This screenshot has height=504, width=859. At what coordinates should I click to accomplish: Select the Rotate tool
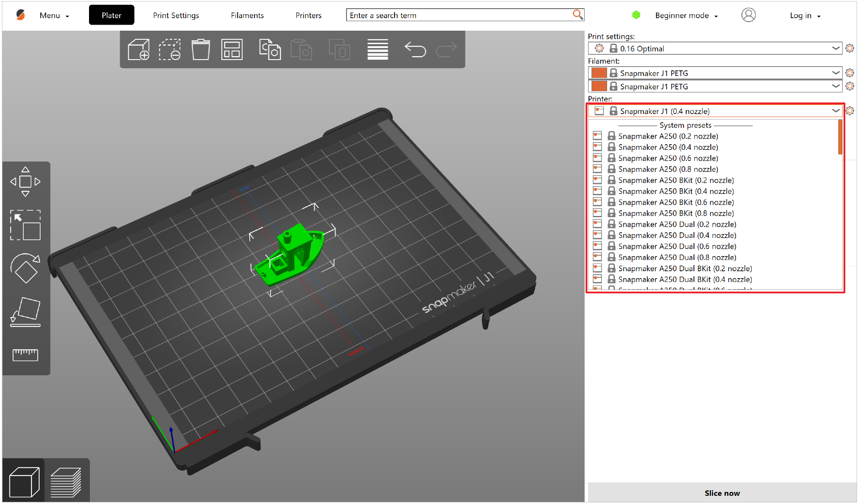[25, 268]
